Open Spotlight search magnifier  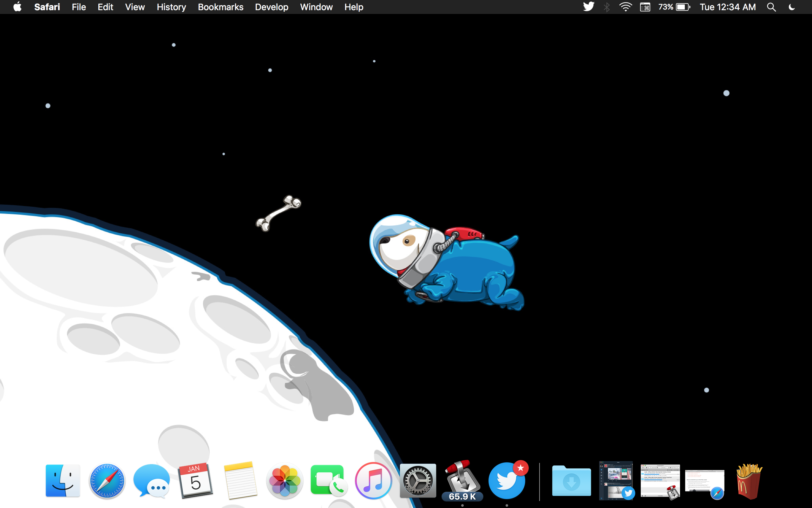771,7
